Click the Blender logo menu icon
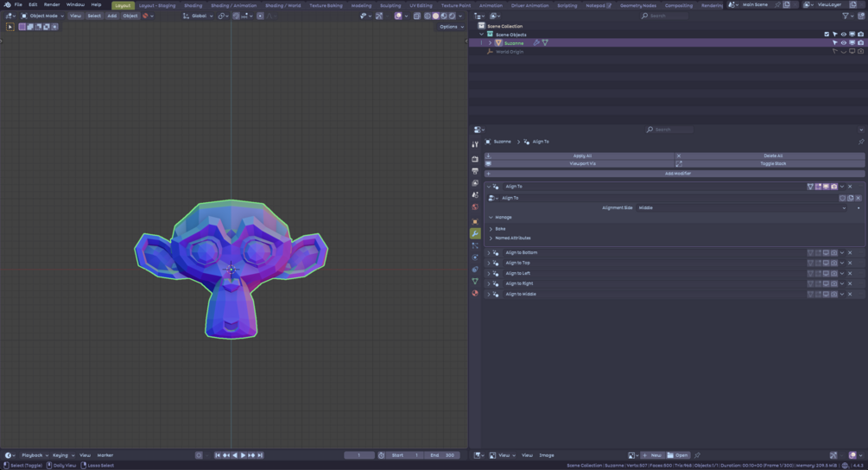868x470 pixels. click(7, 4)
